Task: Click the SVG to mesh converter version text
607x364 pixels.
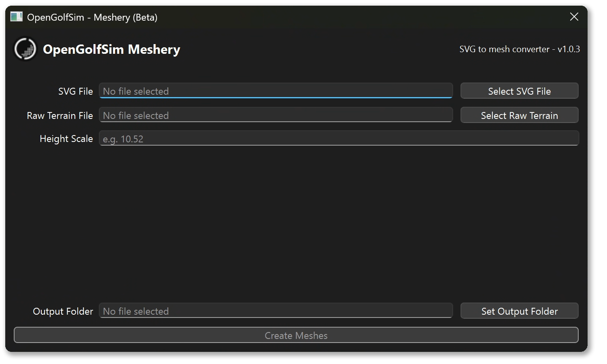Action: pos(520,49)
